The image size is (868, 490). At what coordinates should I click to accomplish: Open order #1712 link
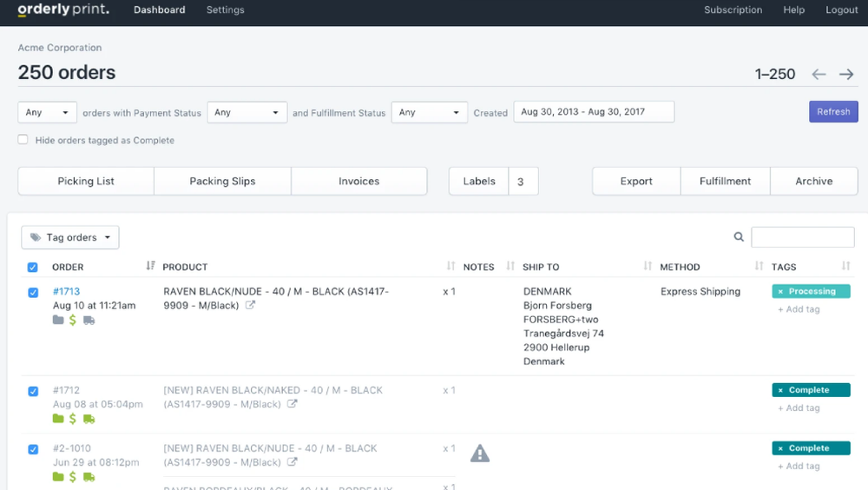pyautogui.click(x=67, y=390)
